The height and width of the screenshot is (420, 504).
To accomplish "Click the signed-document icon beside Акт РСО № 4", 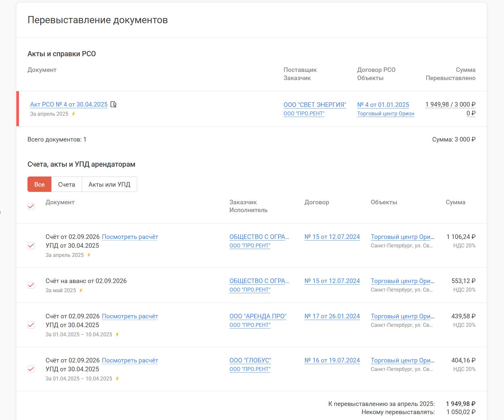I will 113,105.
